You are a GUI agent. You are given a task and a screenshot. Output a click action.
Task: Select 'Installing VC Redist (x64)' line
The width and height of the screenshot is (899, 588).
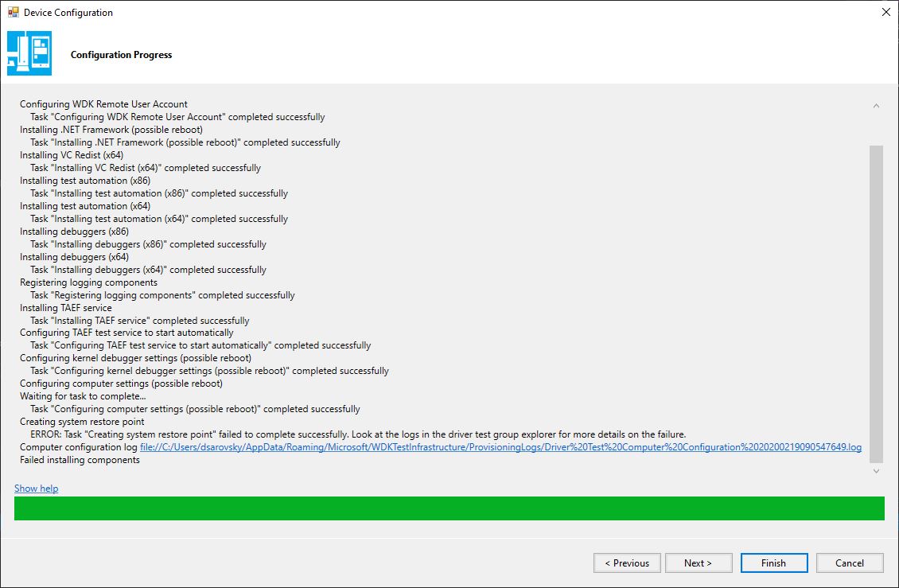click(72, 155)
